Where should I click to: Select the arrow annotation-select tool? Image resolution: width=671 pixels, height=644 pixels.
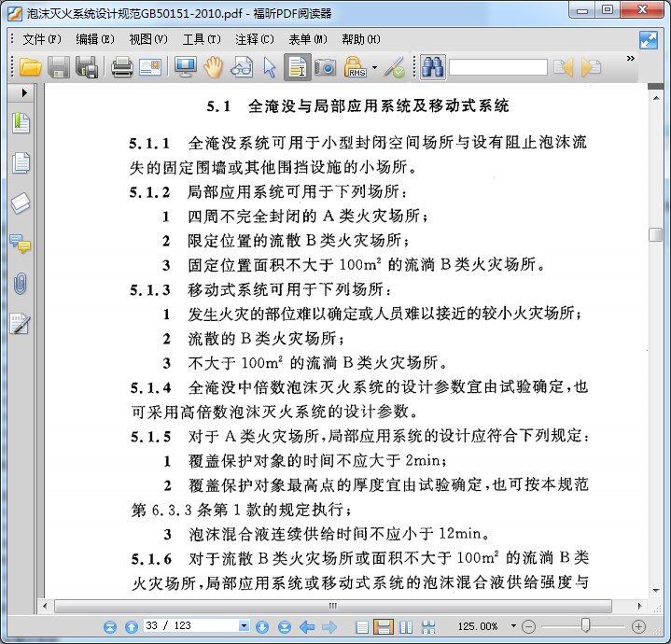pos(269,67)
